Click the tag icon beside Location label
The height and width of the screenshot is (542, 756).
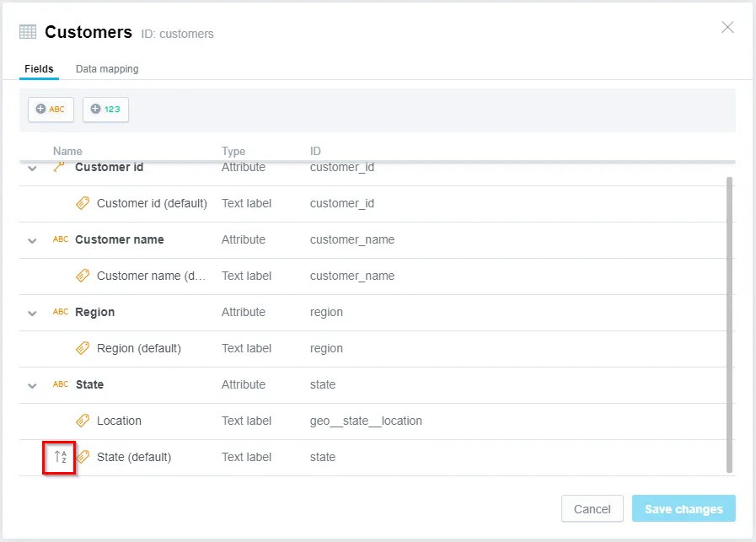tap(83, 421)
